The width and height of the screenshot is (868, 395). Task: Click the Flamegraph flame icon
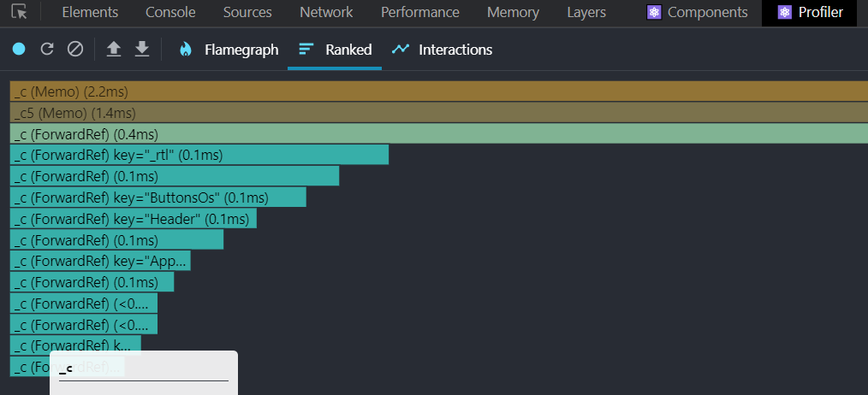tap(186, 50)
